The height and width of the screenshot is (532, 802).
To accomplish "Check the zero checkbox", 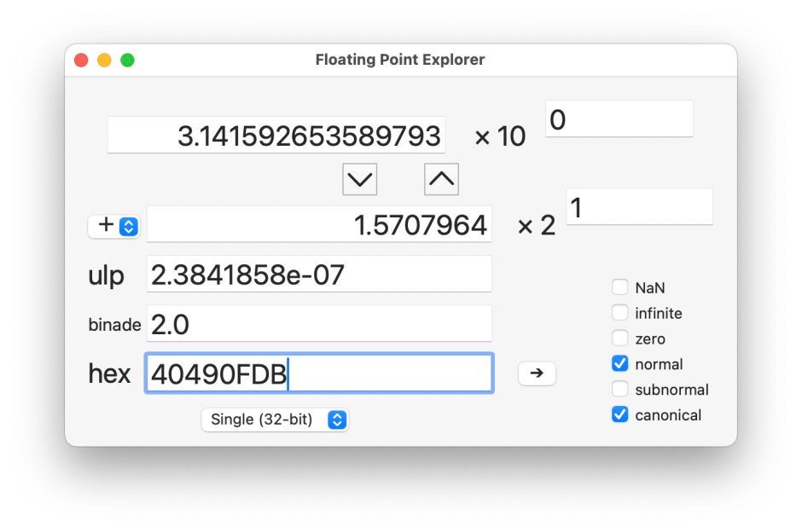I will coord(620,338).
